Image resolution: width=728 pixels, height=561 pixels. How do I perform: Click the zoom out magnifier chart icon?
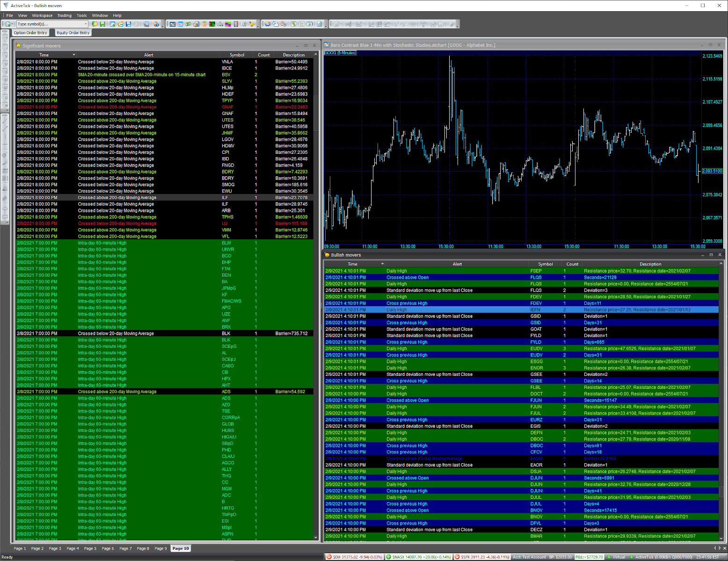(405, 24)
